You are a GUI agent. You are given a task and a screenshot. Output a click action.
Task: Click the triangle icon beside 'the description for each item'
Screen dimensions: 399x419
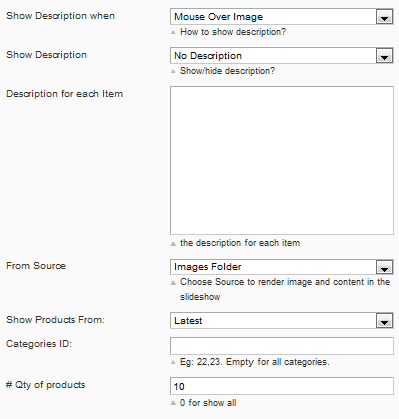pos(173,244)
